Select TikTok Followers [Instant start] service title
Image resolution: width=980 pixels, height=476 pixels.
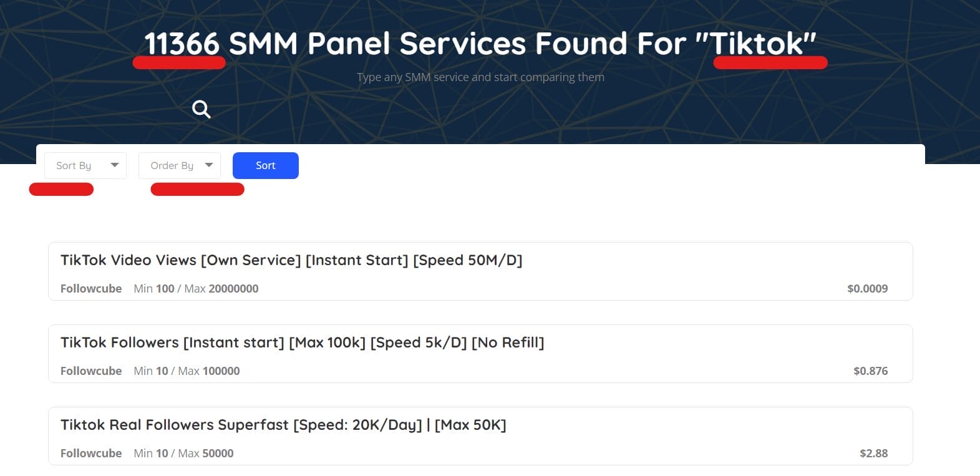coord(302,342)
